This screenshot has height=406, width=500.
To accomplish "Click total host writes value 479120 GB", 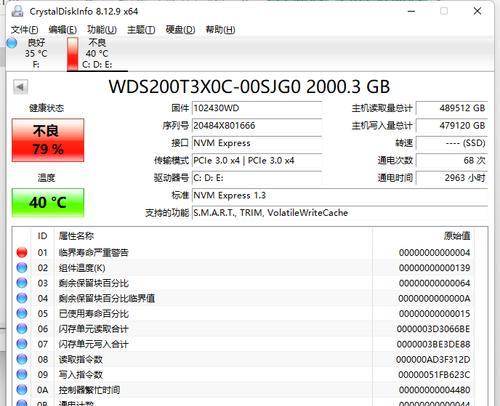I will (x=452, y=126).
